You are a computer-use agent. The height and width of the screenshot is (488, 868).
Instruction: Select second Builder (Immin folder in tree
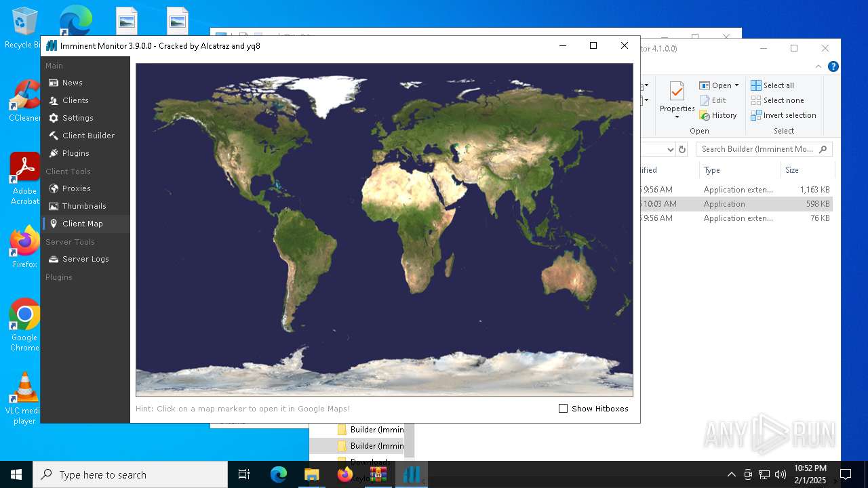coord(370,446)
